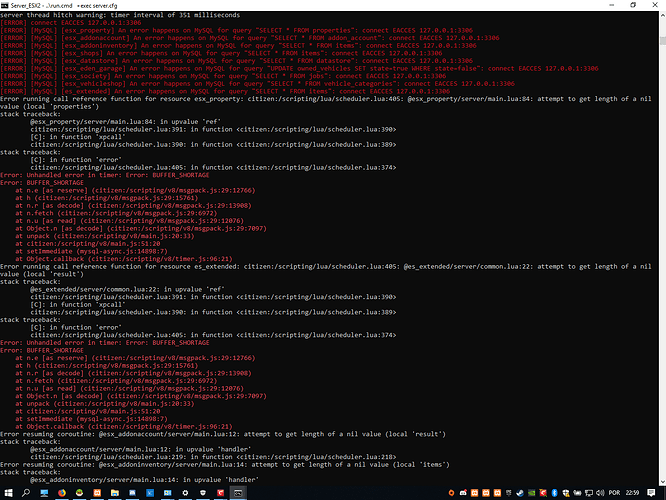Click the console vertical scrollbar
This screenshot has width=666, height=500.
click(x=661, y=250)
